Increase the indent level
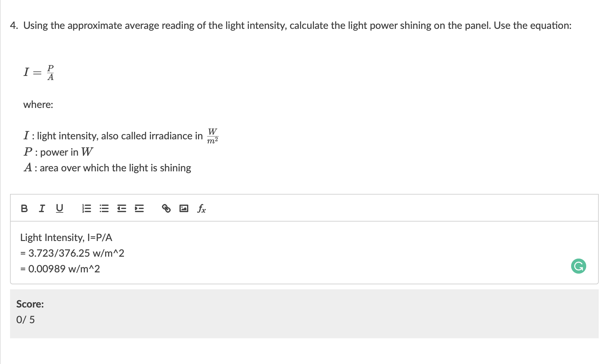Screen dimensions: 600x364 tap(139, 208)
